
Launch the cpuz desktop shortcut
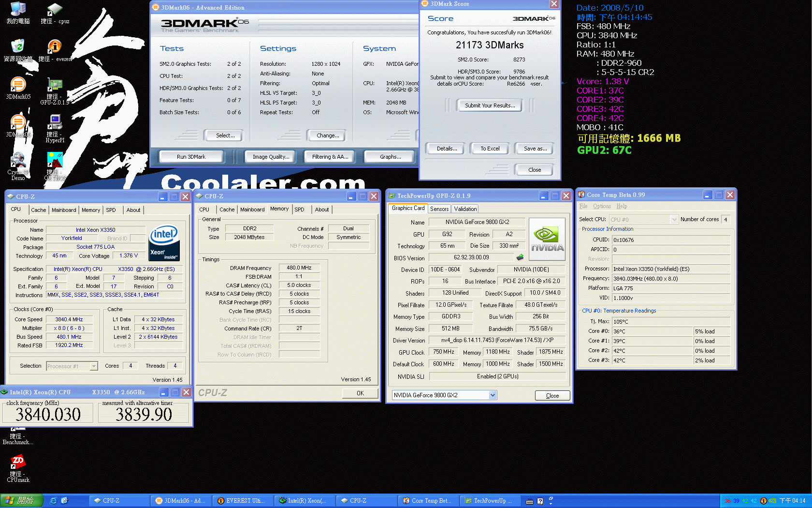55,13
